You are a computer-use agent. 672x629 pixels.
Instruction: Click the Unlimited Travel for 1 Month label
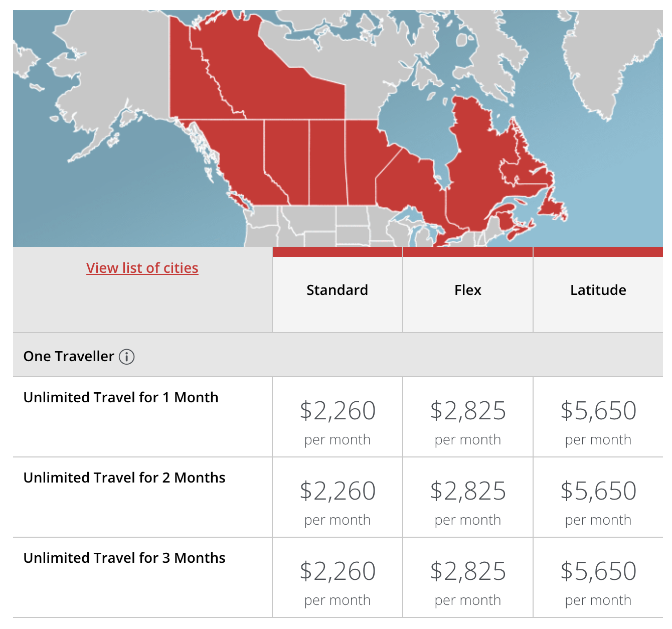[x=121, y=397]
